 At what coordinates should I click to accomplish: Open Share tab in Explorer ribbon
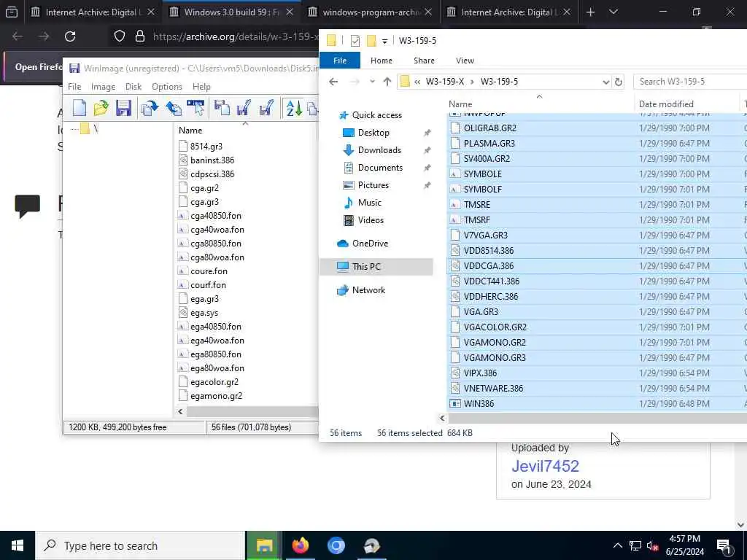click(x=424, y=61)
